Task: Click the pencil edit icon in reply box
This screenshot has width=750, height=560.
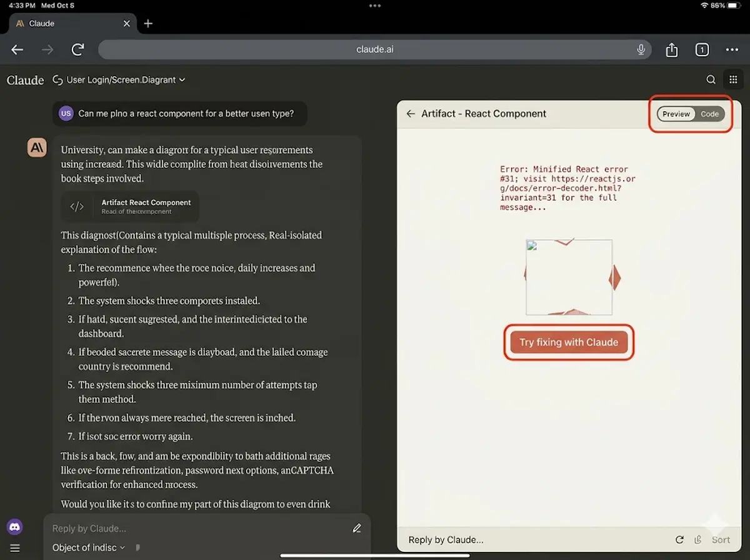Action: click(357, 528)
